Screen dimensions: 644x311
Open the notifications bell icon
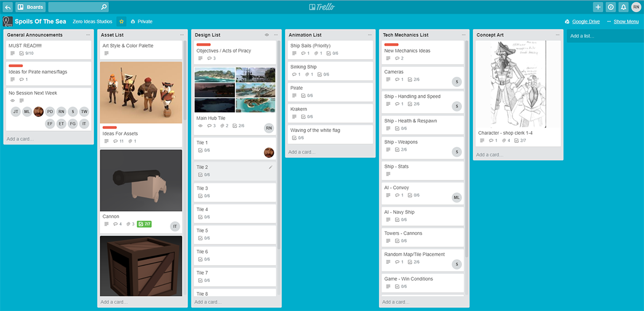coord(623,6)
